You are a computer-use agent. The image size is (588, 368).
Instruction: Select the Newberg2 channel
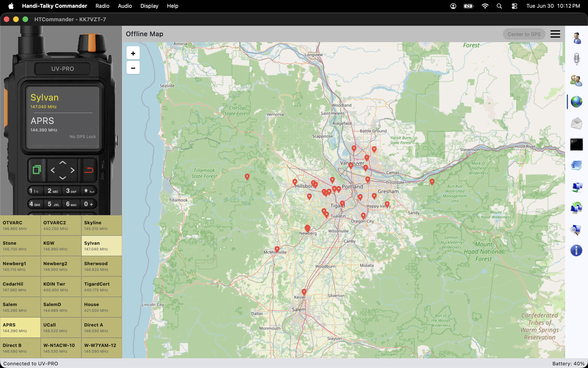[x=61, y=266]
